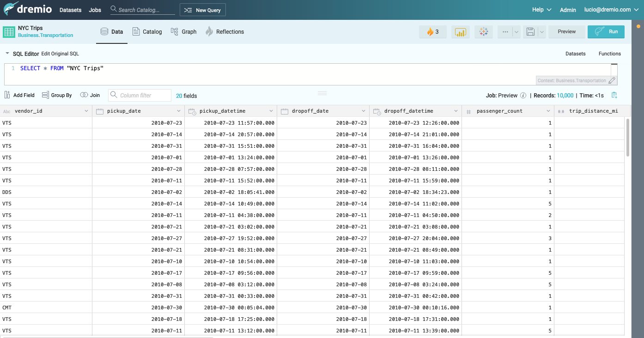Click the Join rings icon
Viewport: 644px width, 338px height.
[84, 95]
